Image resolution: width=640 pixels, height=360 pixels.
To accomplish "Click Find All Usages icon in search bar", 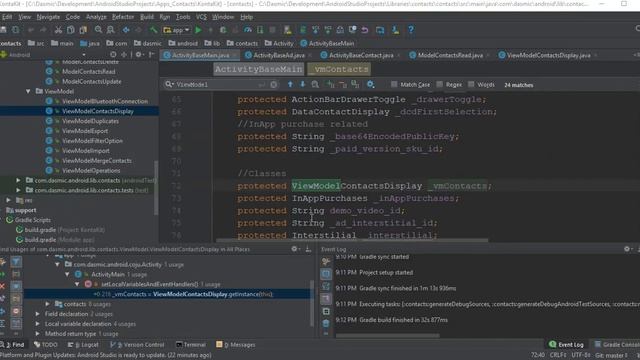I will pyautogui.click(x=315, y=84).
